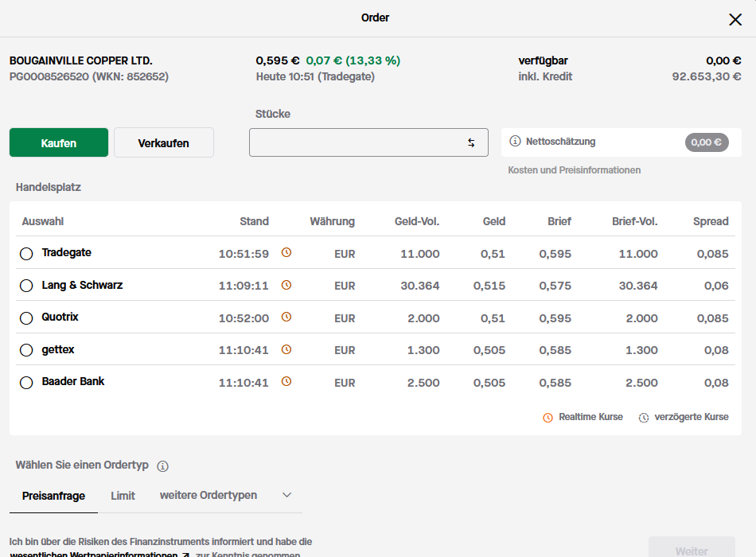Click the realtime clock icon in Quotrix row

click(x=286, y=317)
